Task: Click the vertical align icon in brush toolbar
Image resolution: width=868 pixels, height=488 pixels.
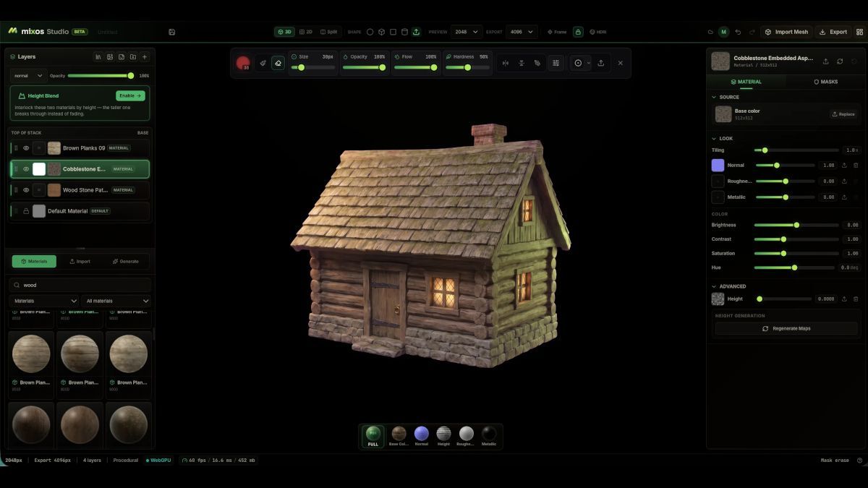Action: click(521, 63)
